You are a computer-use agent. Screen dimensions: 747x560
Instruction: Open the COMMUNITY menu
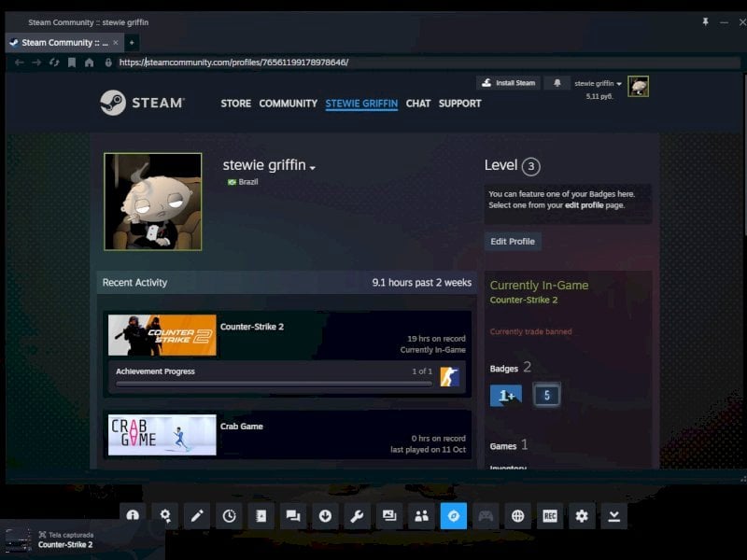tap(289, 104)
